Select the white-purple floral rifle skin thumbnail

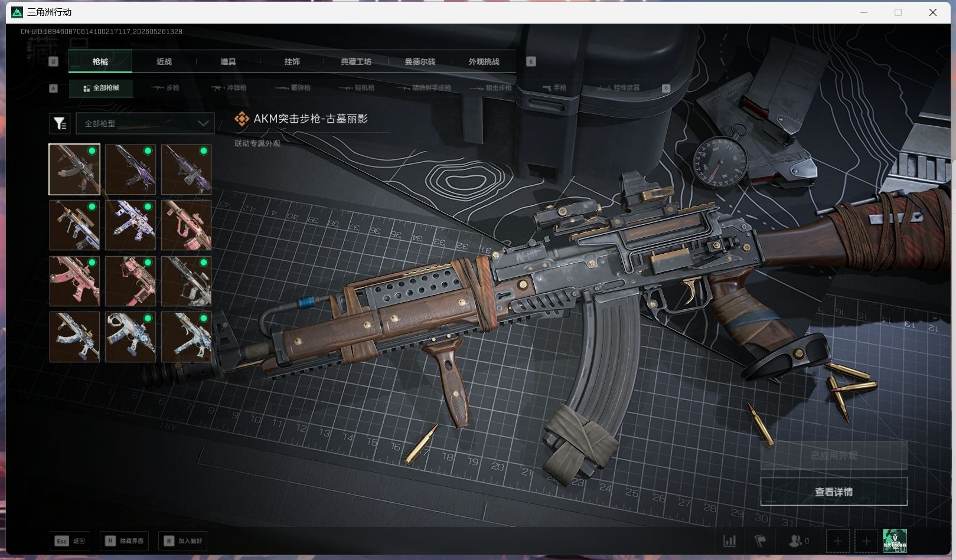(130, 225)
